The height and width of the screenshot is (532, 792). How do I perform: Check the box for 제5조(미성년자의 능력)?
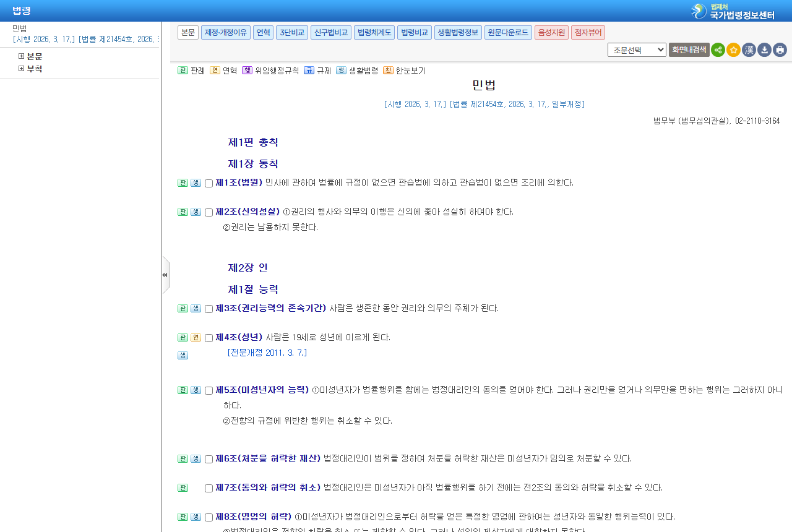coord(209,391)
